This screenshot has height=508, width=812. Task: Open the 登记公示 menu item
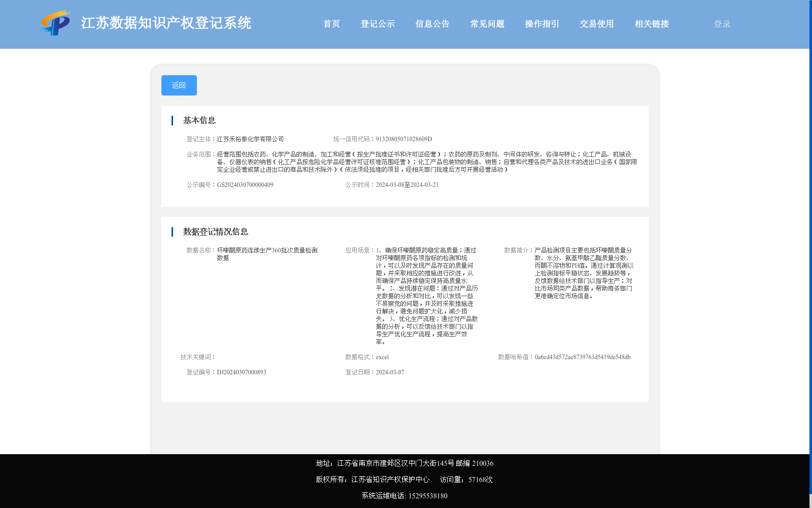pyautogui.click(x=378, y=24)
